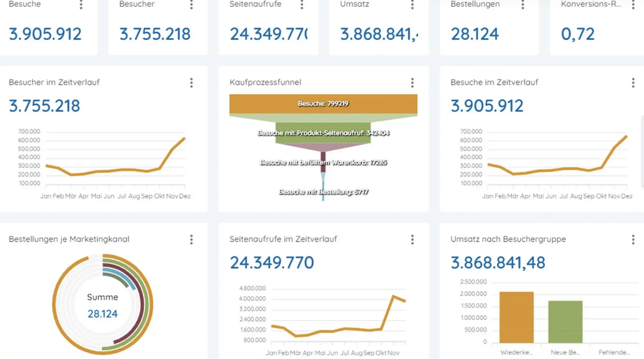The width and height of the screenshot is (644, 359).
Task: Open the Konversions-R... card three-dot menu
Action: [633, 5]
